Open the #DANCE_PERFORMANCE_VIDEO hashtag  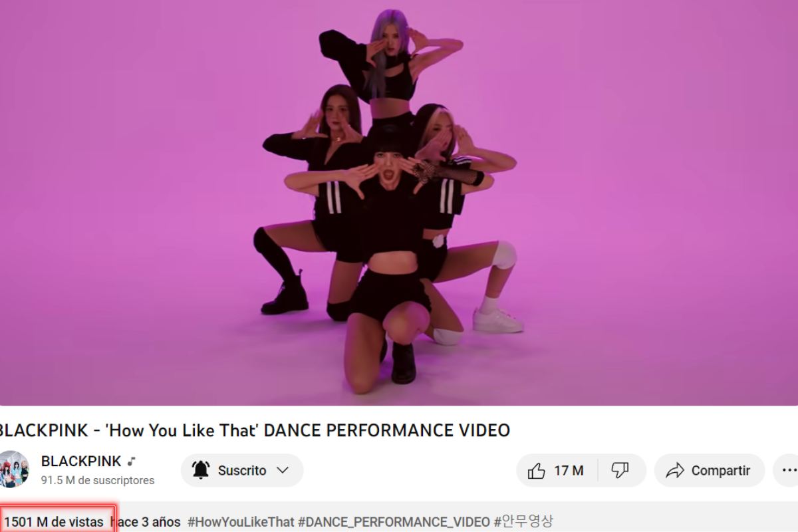tap(394, 522)
